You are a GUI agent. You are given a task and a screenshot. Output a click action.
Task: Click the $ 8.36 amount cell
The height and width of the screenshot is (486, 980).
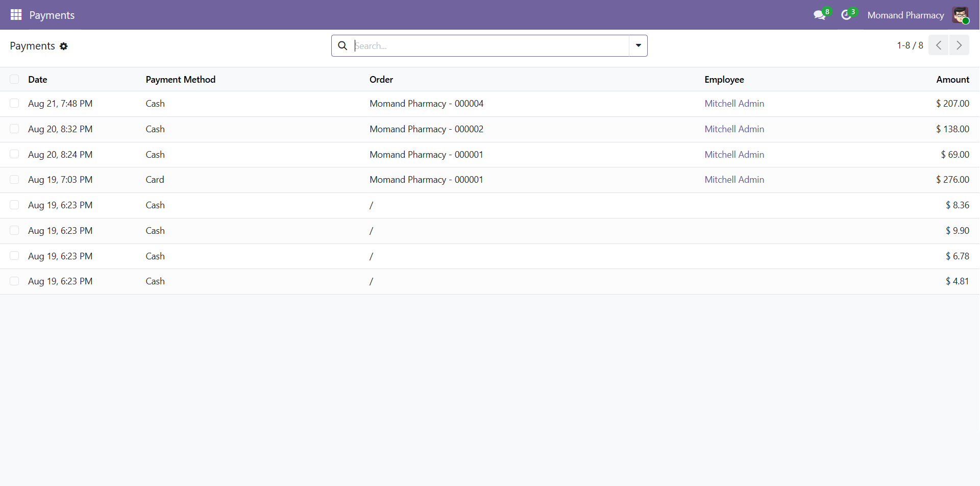(957, 205)
